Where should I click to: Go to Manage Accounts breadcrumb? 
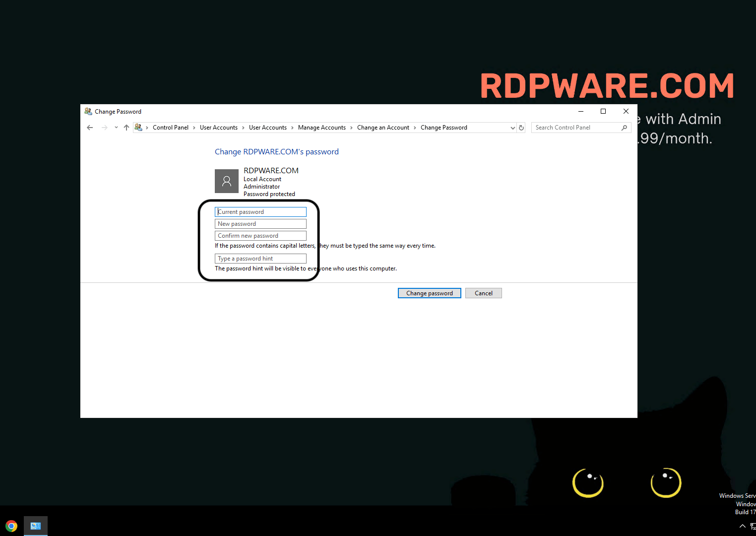pyautogui.click(x=322, y=128)
